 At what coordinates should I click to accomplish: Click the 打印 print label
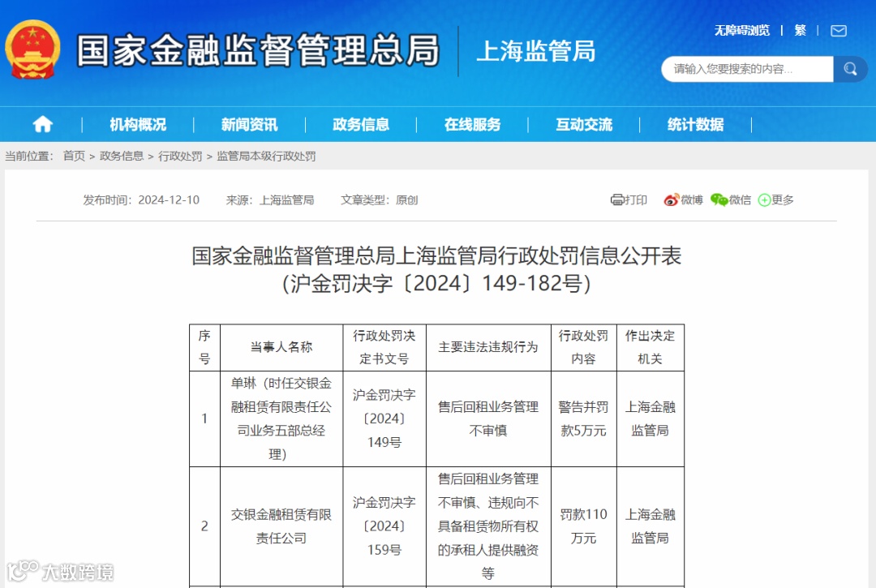tap(636, 200)
